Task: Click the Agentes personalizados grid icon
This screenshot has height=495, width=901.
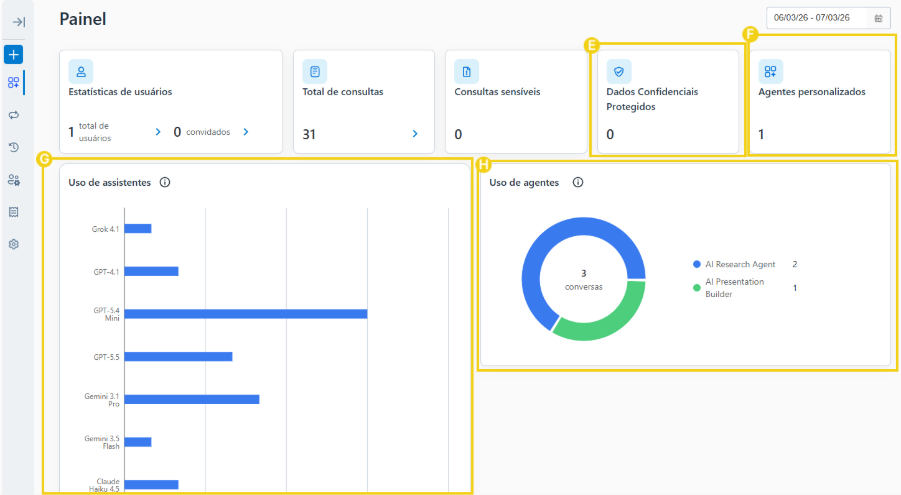Action: (771, 72)
